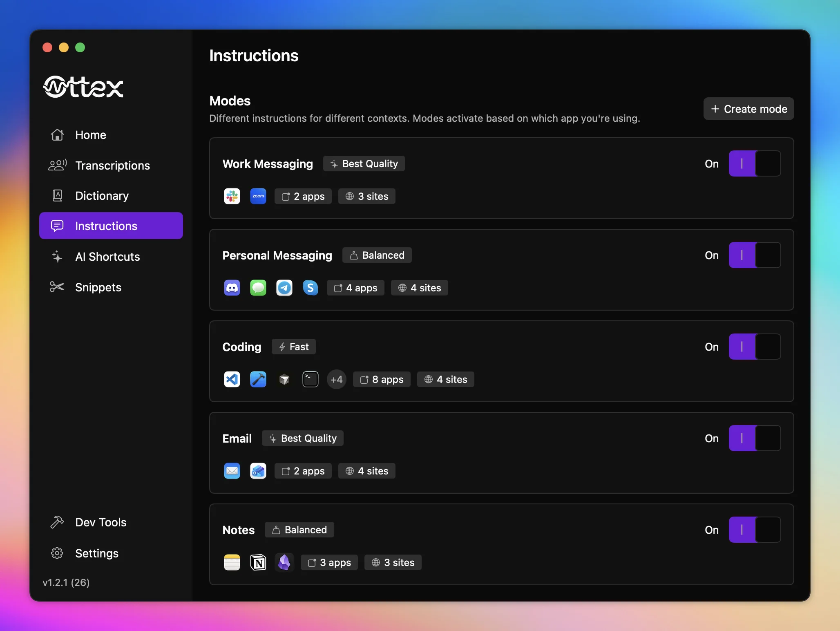The image size is (840, 631).
Task: Open the Balanced badge on Personal Messaging
Action: coord(377,255)
